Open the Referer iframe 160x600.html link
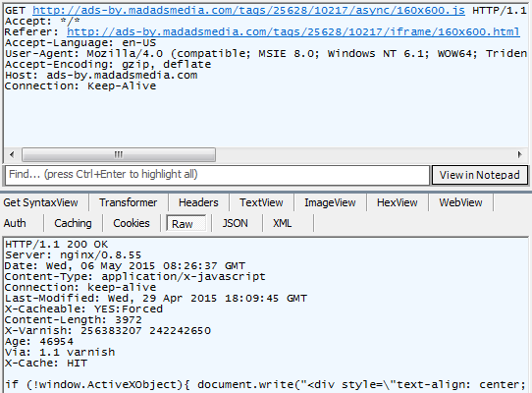 click(293, 31)
